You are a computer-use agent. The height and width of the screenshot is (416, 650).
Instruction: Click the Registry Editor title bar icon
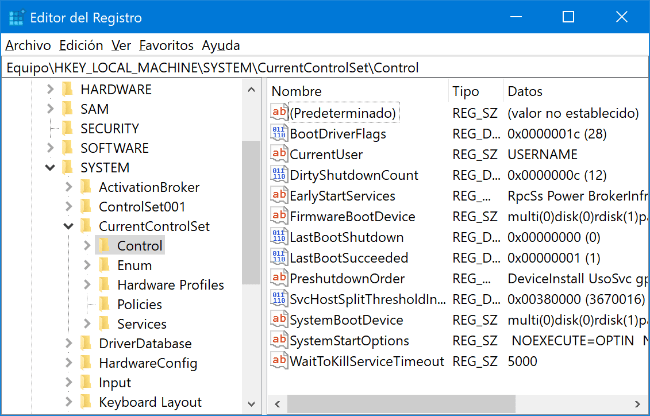[17, 18]
